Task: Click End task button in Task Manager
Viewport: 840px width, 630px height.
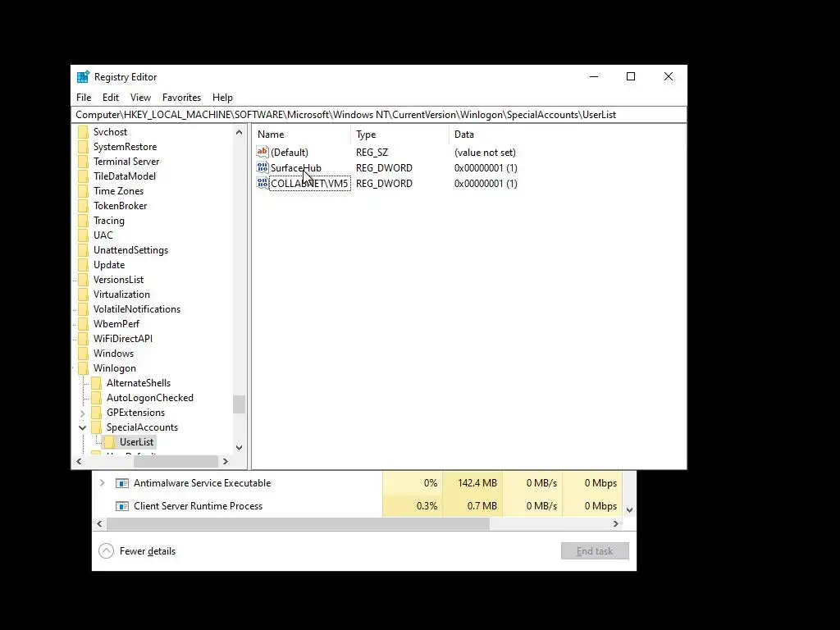Action: point(595,550)
